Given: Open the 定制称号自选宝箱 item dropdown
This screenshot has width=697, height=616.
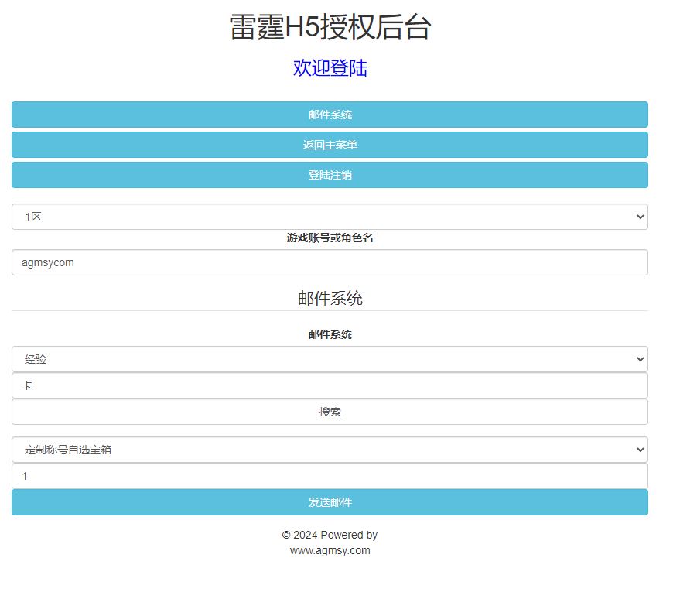Looking at the screenshot, I should (x=330, y=450).
